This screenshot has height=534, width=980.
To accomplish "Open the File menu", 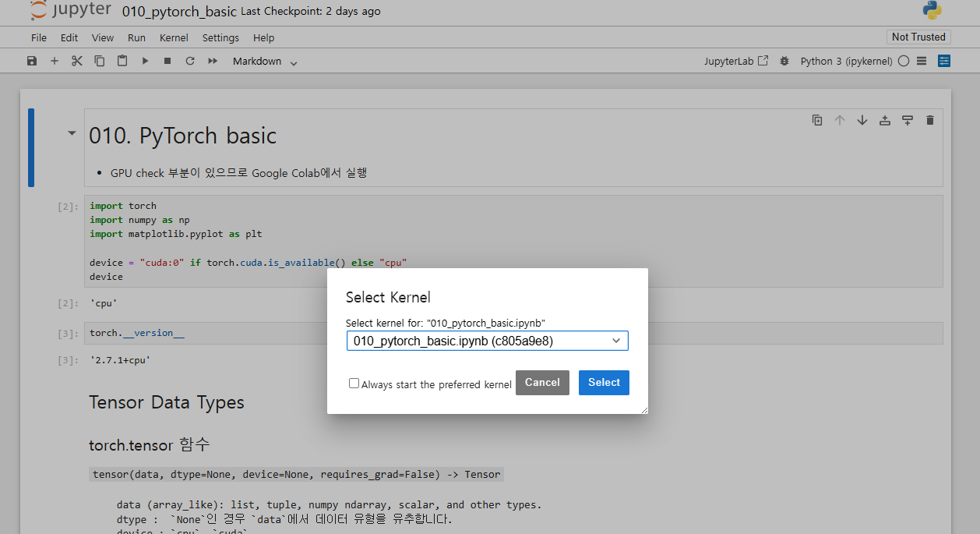I will point(39,37).
